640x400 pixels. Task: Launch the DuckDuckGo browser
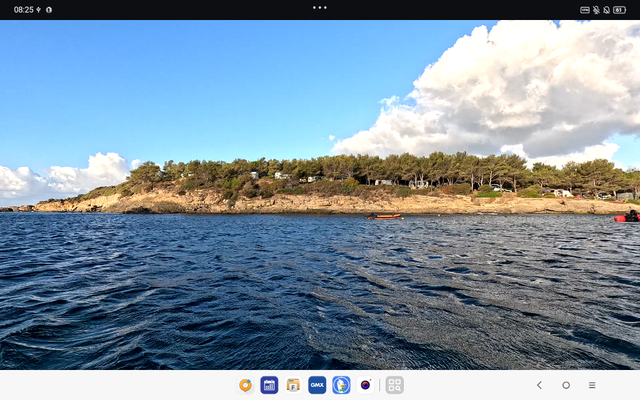click(x=341, y=385)
